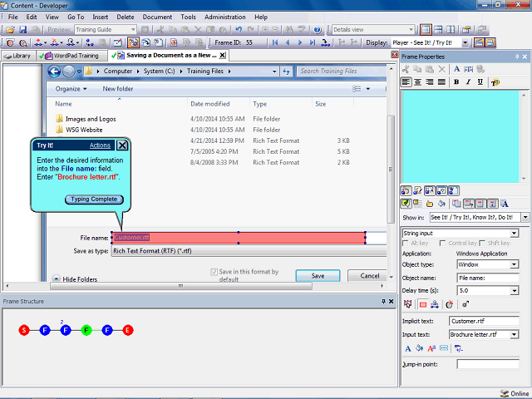Click the fill bucket icon below Input text
Screen dimensions: 532x399
419,348
